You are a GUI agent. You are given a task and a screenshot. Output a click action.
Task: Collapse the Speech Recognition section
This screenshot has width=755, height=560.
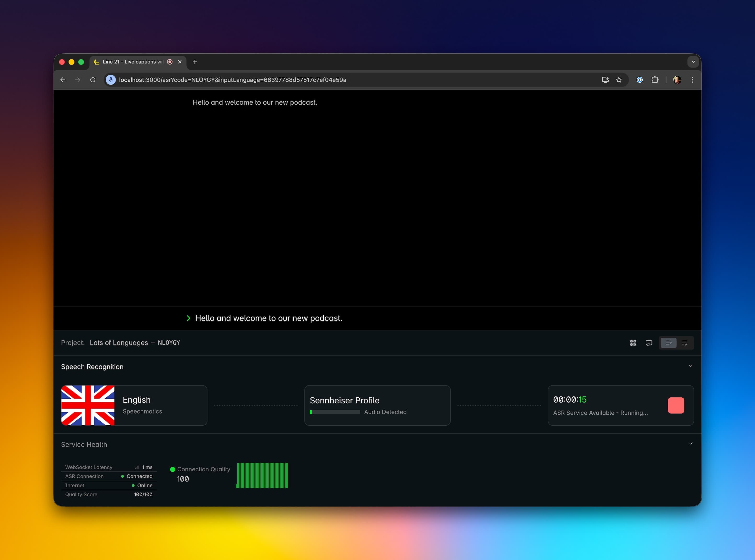pyautogui.click(x=690, y=366)
